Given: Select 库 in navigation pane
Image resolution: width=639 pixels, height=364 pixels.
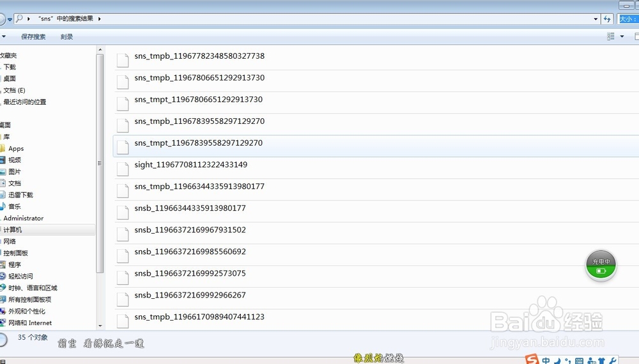Looking at the screenshot, I should [x=6, y=137].
